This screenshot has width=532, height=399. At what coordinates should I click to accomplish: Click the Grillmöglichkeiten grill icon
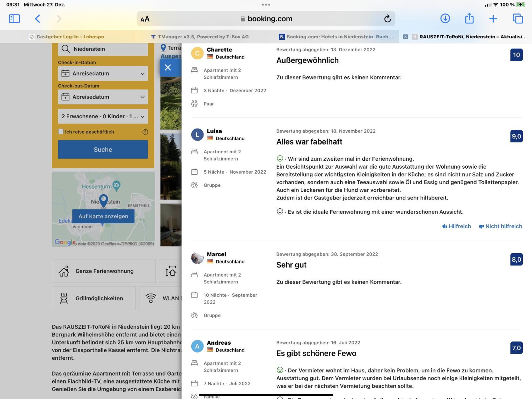pos(64,298)
